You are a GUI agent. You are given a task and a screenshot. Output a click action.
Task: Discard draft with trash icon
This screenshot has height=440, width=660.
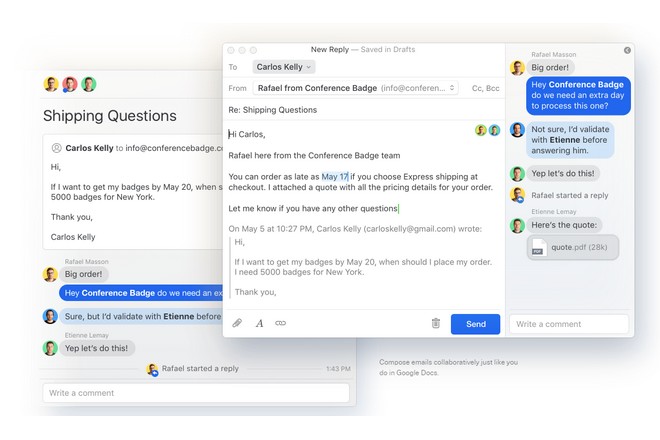435,323
